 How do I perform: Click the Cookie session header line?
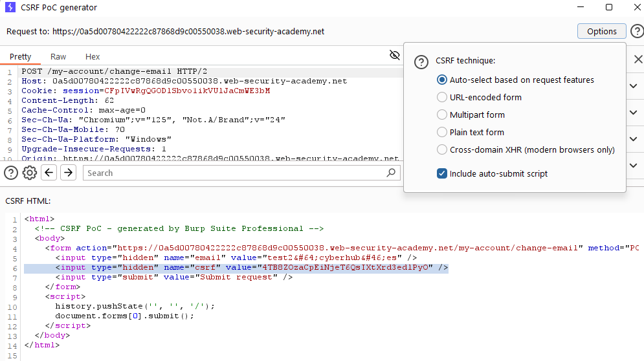coord(146,91)
